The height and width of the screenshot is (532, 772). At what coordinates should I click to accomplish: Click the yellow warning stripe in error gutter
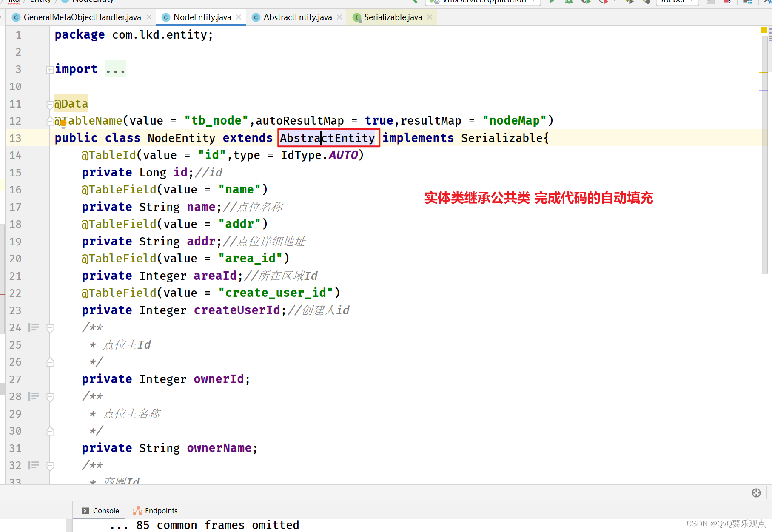[763, 73]
